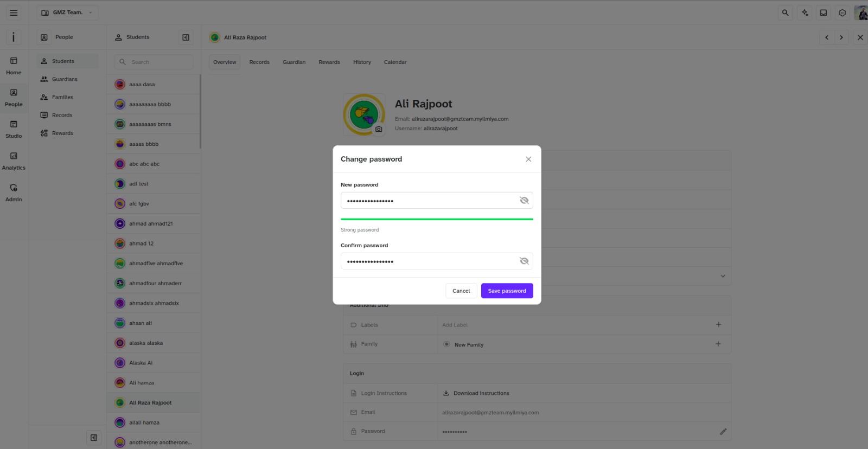
Task: Close the Change password dialog
Action: coord(528,159)
